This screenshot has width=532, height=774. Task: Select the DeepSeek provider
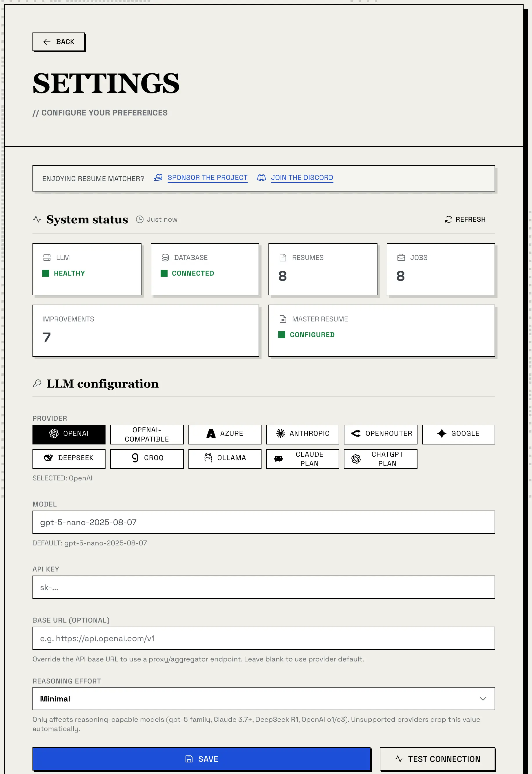[69, 459]
